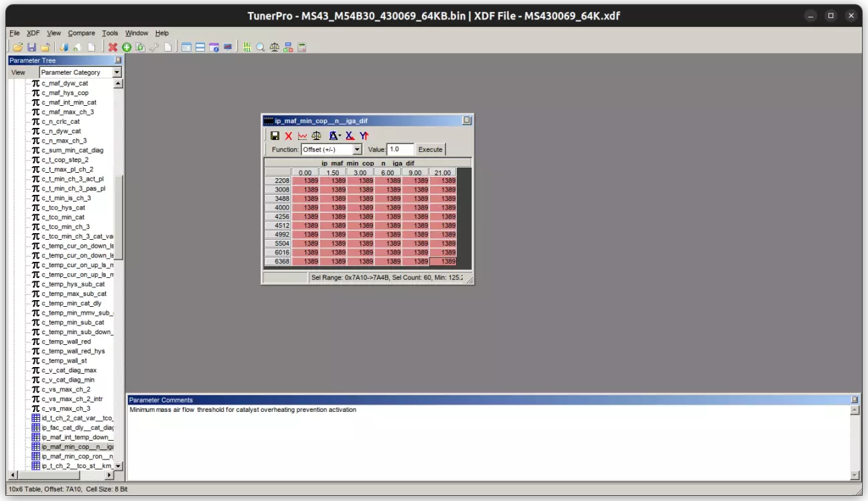Click the green plus add item icon
Viewport: 868px width, 501px height.
(x=126, y=47)
